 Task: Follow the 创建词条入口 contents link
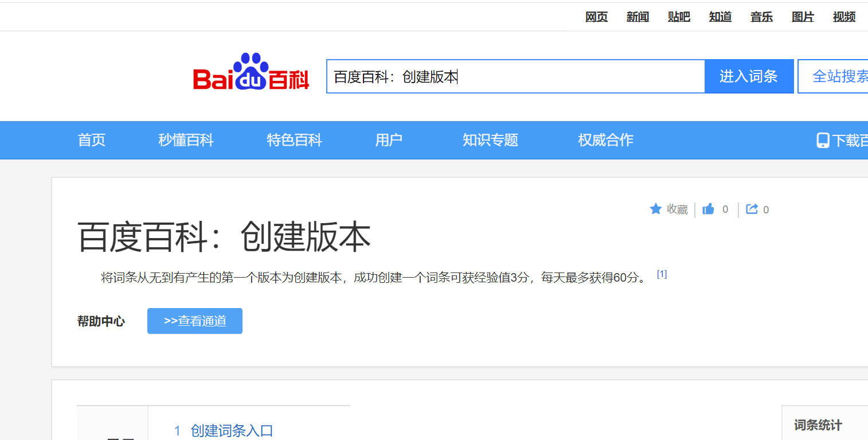tap(232, 431)
